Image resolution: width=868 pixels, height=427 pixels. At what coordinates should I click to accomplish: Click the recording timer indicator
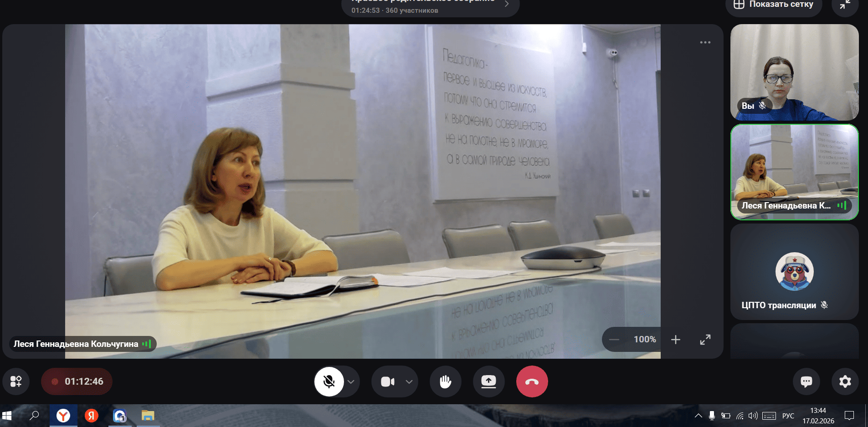pos(77,381)
